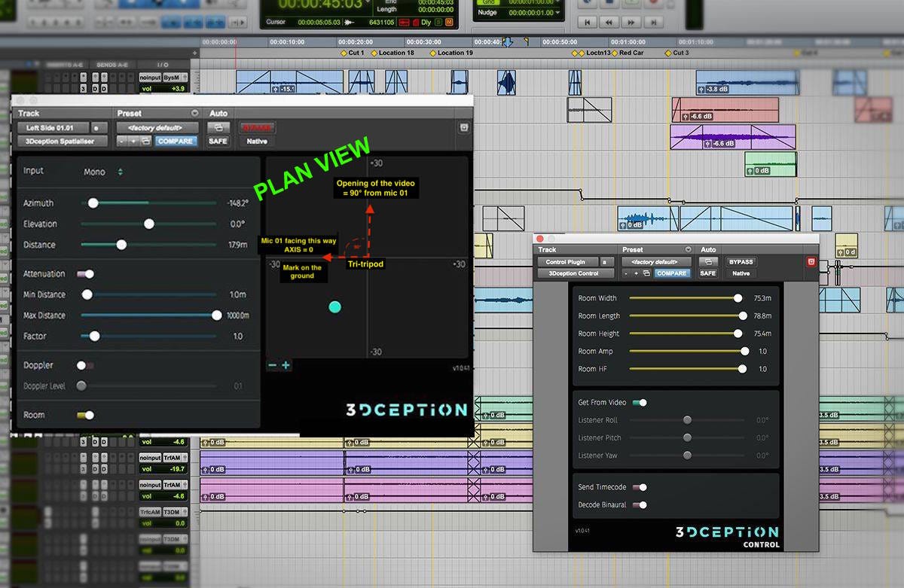Click the Distance slider handle
Screen dimensions: 904x588
pos(121,245)
